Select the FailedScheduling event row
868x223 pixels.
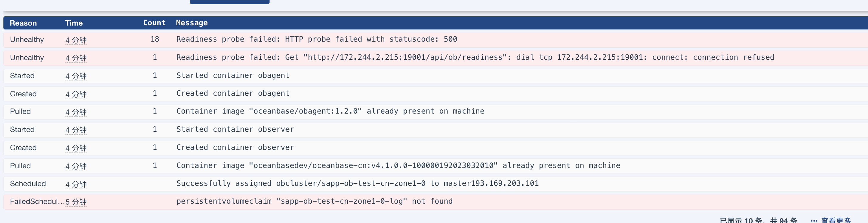pos(436,202)
